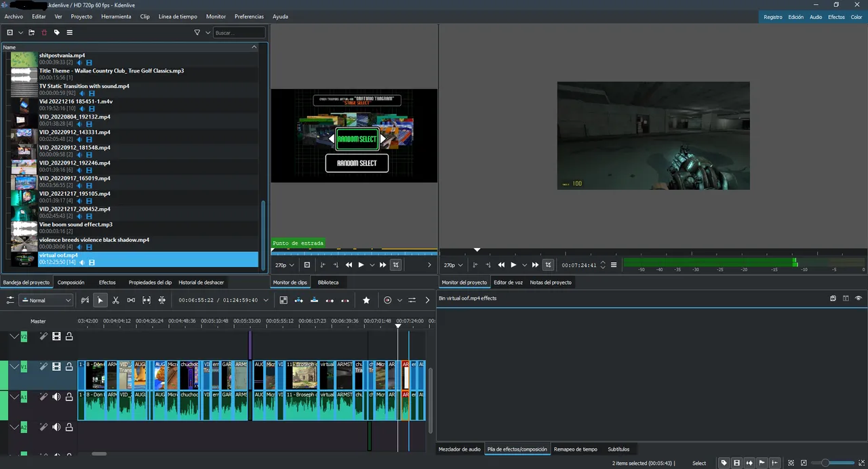This screenshot has height=469, width=868.
Task: Open project monitor hamburger menu
Action: [614, 265]
